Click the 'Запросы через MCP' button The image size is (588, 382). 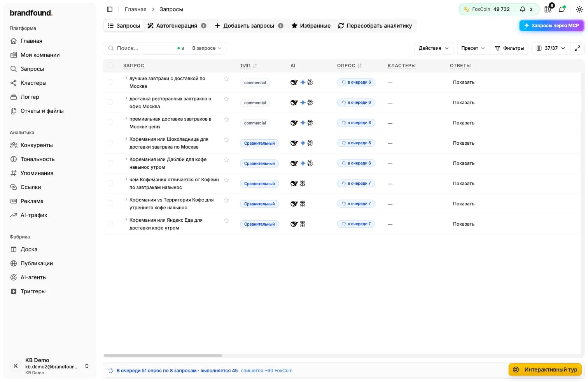551,26
